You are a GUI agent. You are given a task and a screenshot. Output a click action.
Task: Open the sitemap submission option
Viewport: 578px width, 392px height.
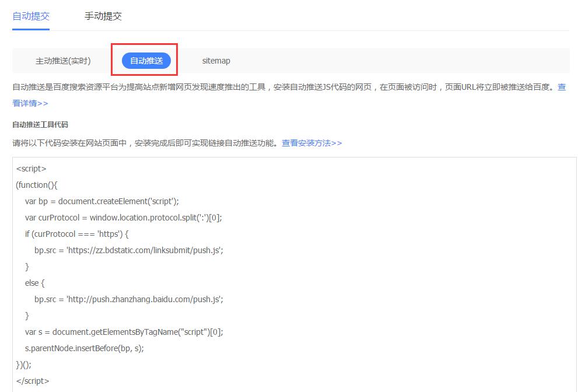216,61
